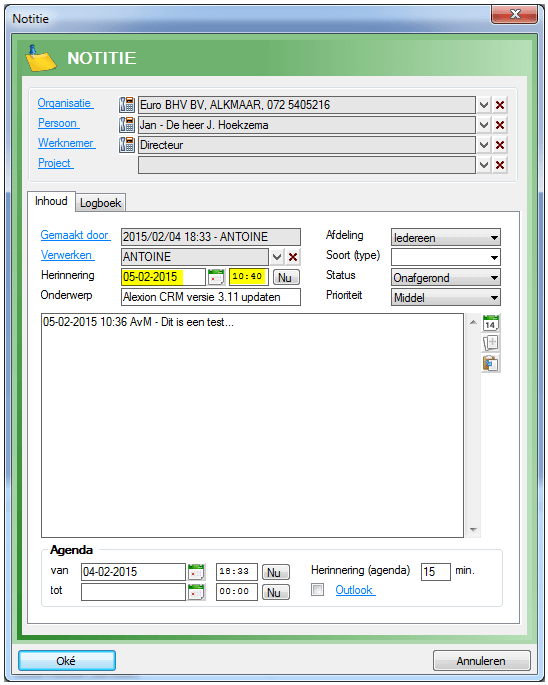
Task: Click the yellow sticky note icon in the header
Action: coord(40,58)
